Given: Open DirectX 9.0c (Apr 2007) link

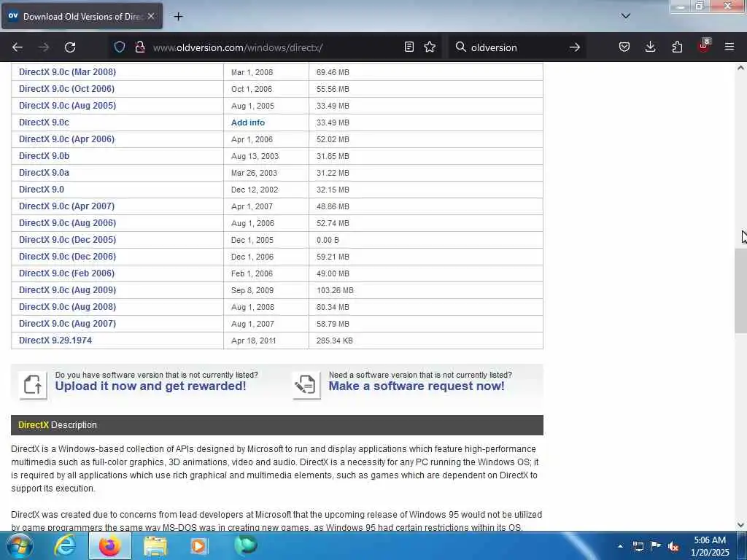Looking at the screenshot, I should pyautogui.click(x=66, y=206).
